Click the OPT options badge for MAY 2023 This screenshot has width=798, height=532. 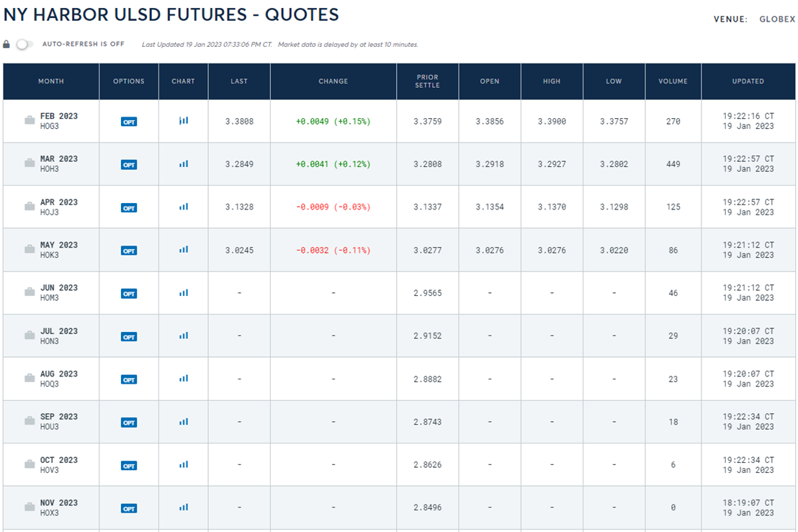click(x=129, y=251)
